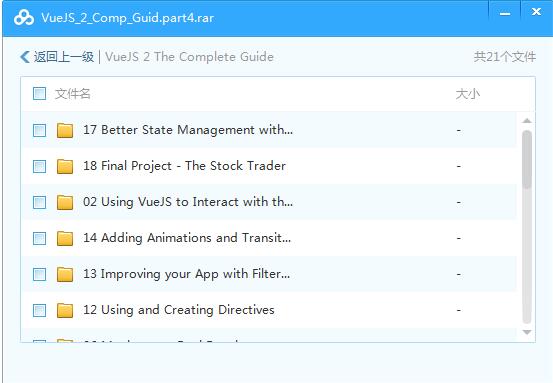The image size is (553, 383).
Task: Check the select-all checkbox beside 文件名
Action: 40,94
